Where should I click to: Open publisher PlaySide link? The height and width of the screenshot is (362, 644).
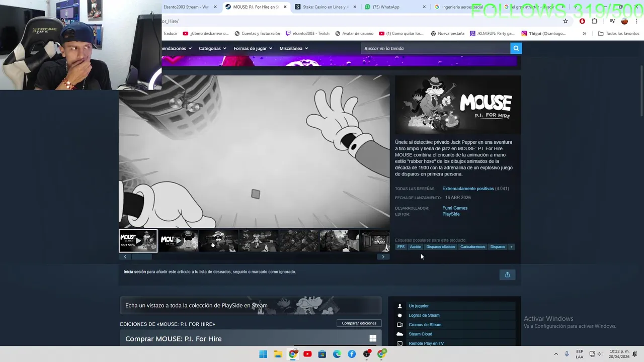click(451, 214)
